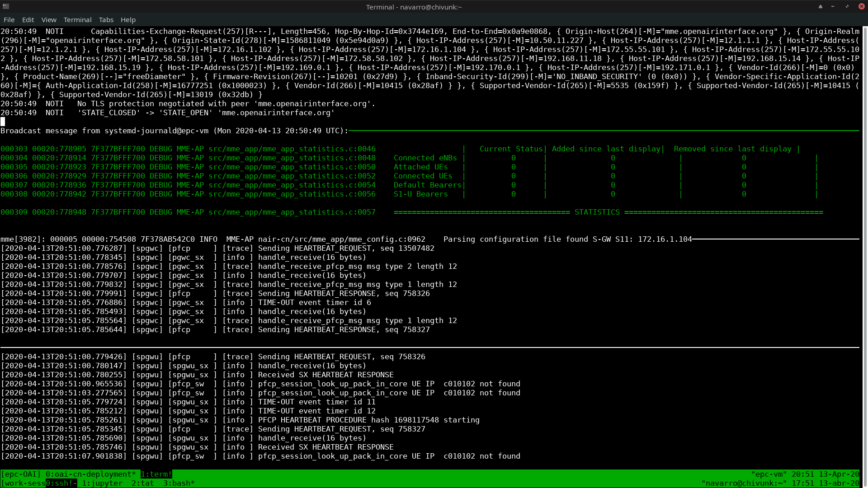Switch to tmux window 0:oai-cn-deployment
The height and width of the screenshot is (488, 868).
[90, 474]
